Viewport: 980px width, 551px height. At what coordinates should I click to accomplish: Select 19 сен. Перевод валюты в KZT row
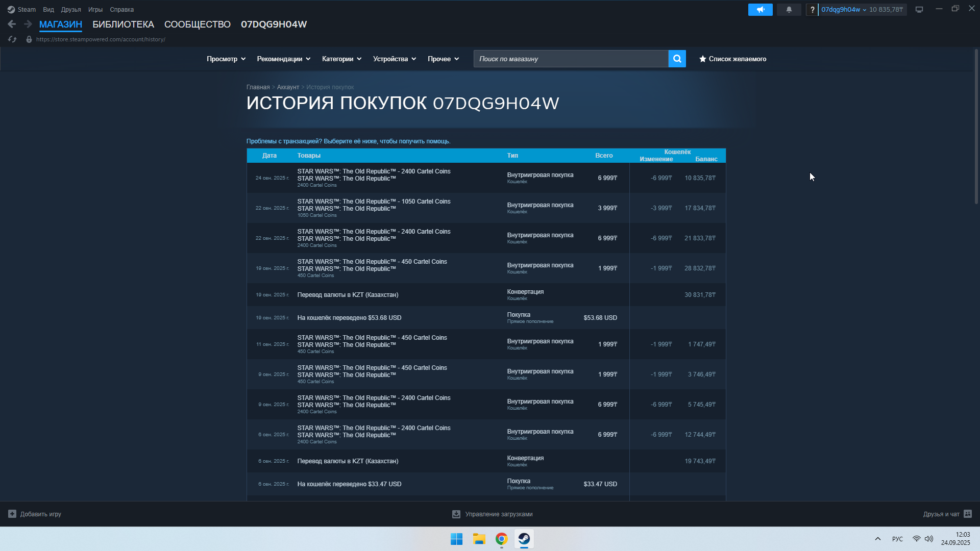(486, 295)
